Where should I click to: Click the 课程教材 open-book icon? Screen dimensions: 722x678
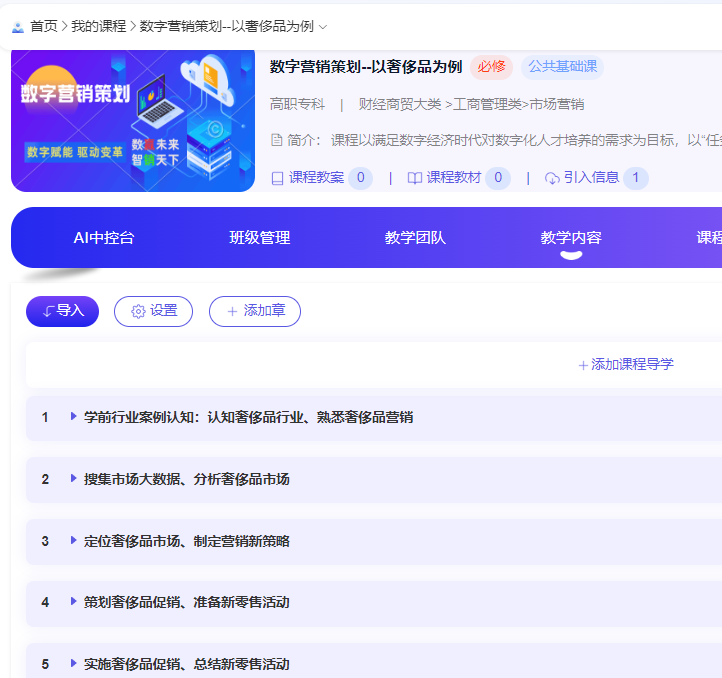(x=414, y=178)
